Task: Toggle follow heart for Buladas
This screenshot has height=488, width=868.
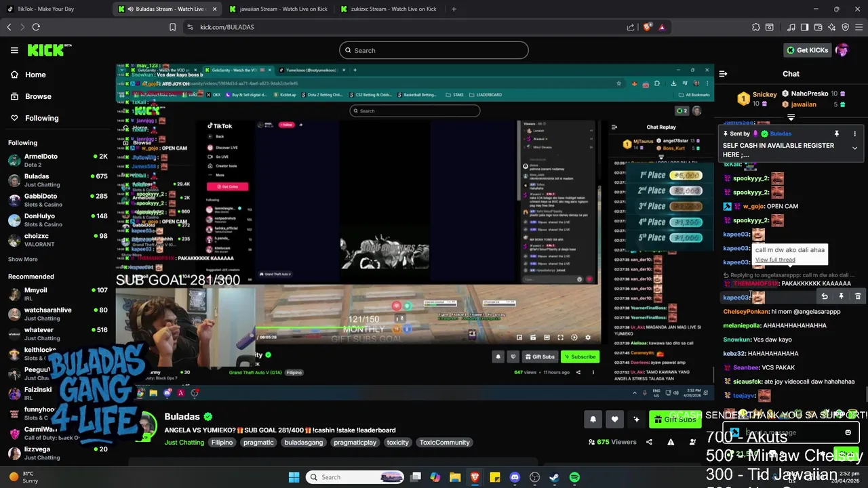Action: click(614, 419)
